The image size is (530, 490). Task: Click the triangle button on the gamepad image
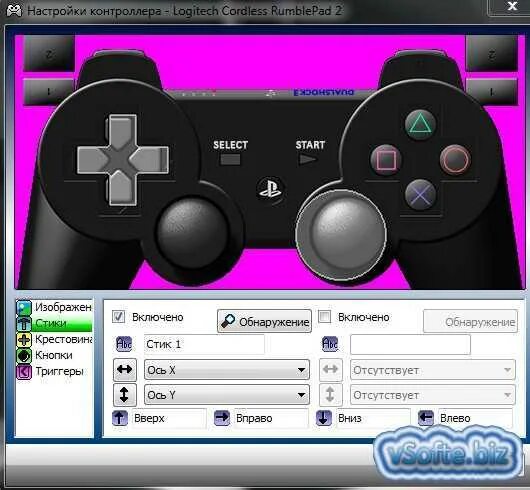coord(420,124)
